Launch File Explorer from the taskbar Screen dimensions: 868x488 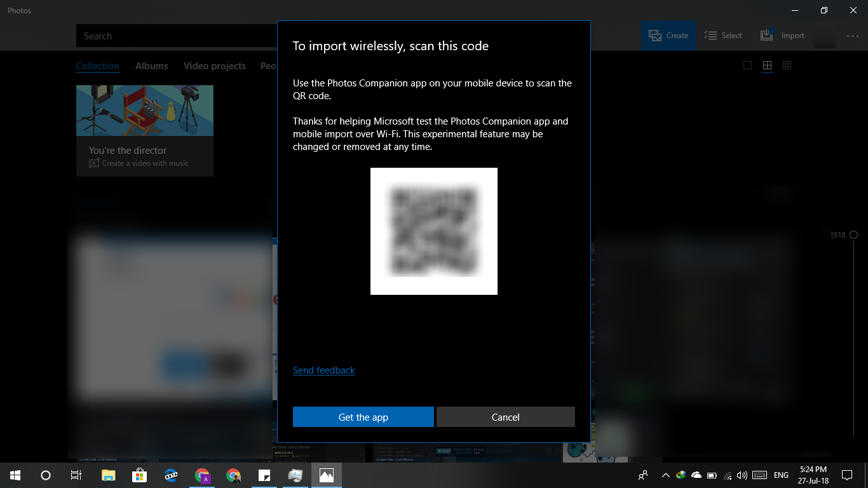pos(109,475)
